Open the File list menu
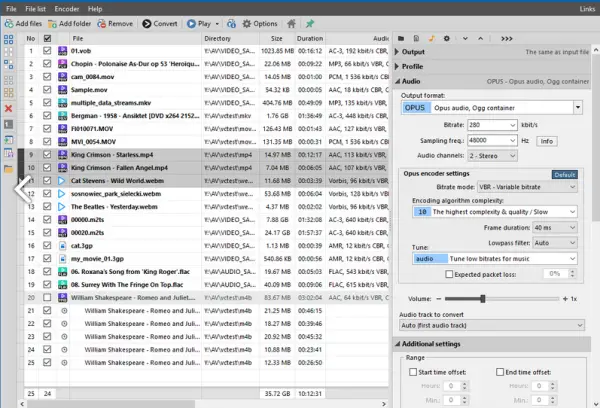Screen dimensions: 600x408 click(36, 9)
